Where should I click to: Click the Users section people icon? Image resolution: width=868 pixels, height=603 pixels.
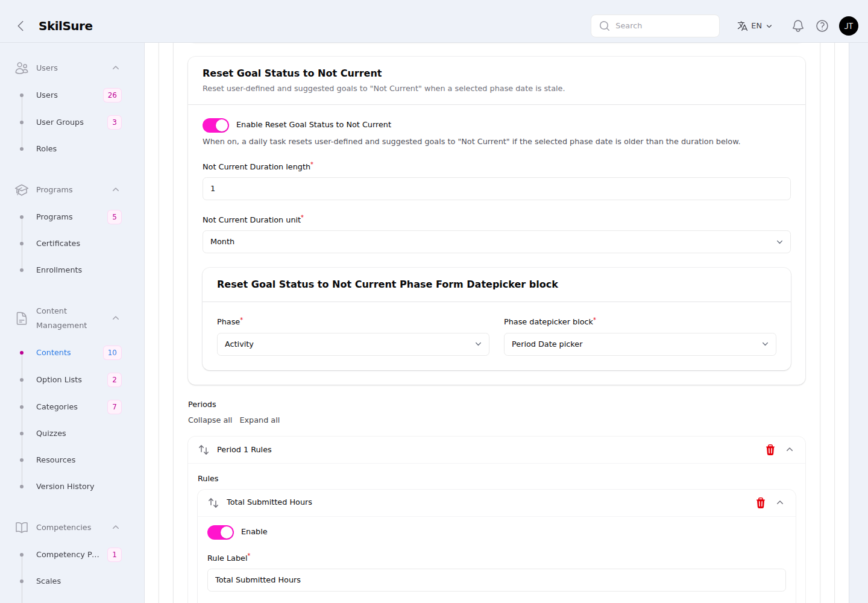(22, 68)
